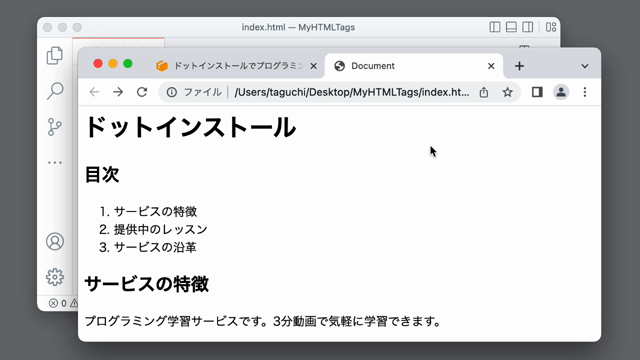This screenshot has height=360, width=640.
Task: Share this page icon in address bar
Action: pyautogui.click(x=484, y=92)
